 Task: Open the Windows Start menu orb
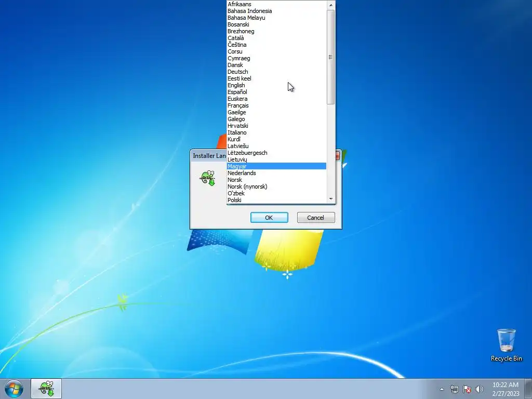[14, 389]
